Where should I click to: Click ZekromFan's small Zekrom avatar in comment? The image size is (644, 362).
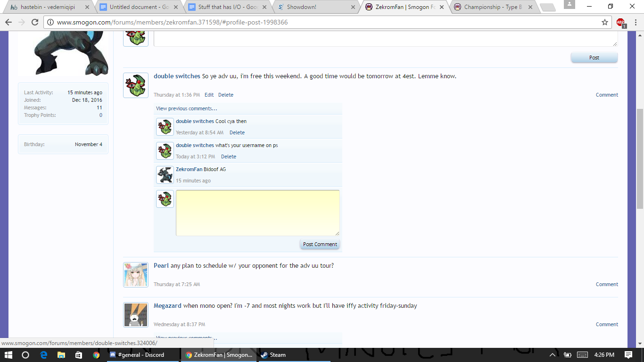point(165,175)
